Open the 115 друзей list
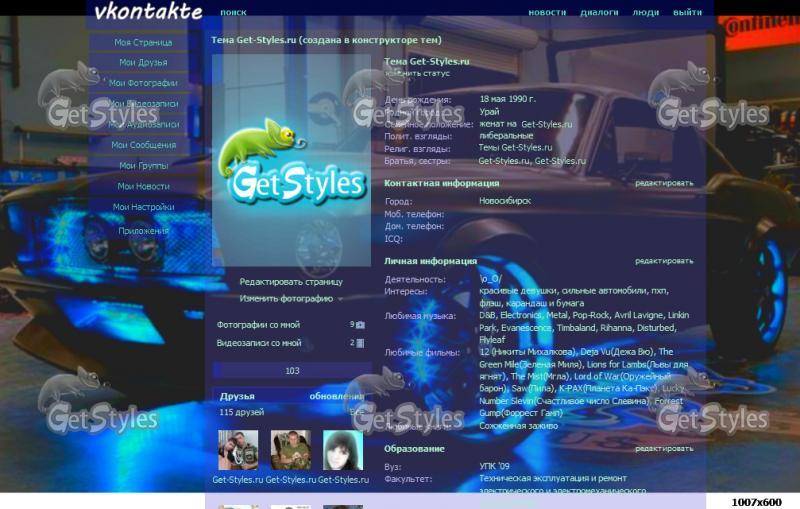 click(242, 412)
